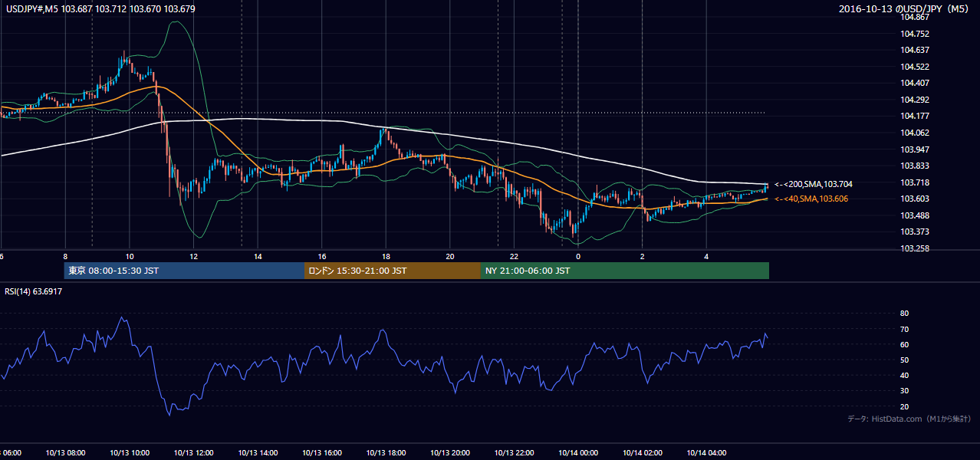980x460 pixels.
Task: Click the 10/13 10:00 date label
Action: pos(130,452)
